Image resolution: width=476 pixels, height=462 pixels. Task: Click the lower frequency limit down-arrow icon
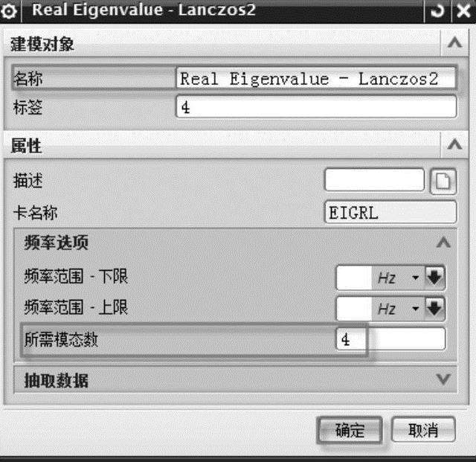click(434, 277)
